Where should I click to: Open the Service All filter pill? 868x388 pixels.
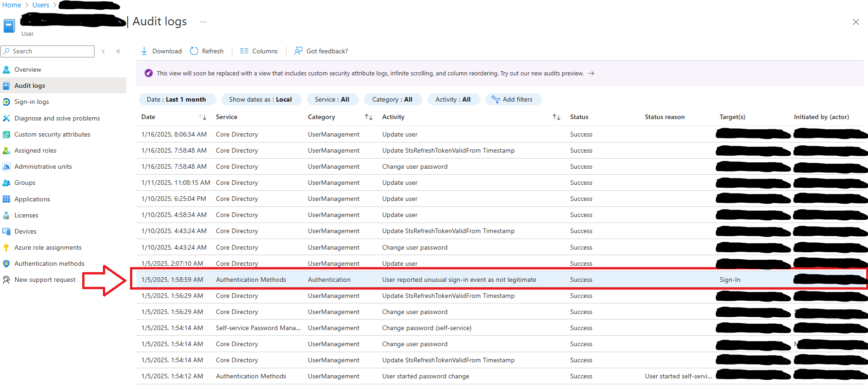pos(332,99)
